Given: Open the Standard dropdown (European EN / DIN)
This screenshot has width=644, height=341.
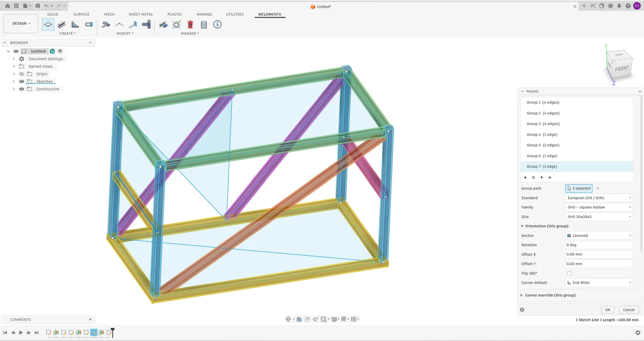Looking at the screenshot, I should (x=599, y=198).
